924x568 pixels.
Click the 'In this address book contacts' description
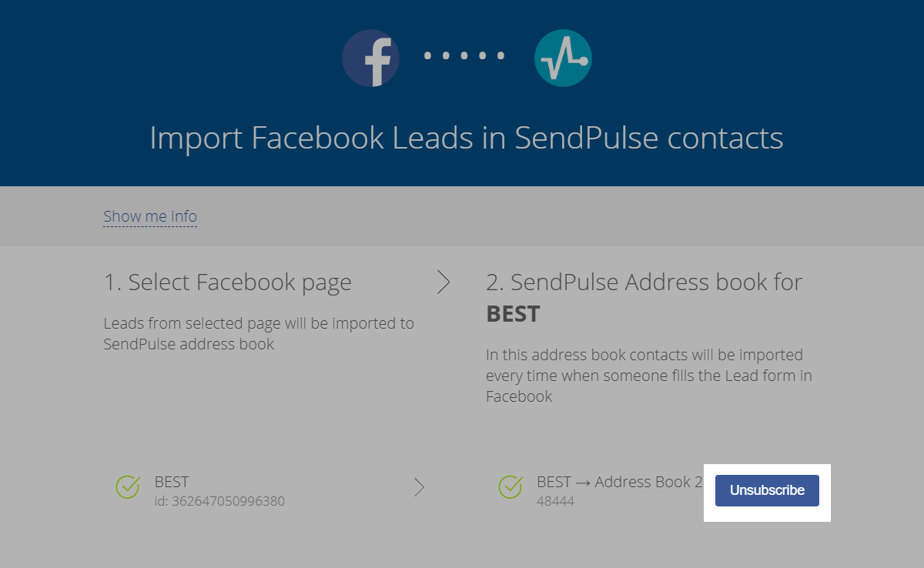click(x=649, y=376)
